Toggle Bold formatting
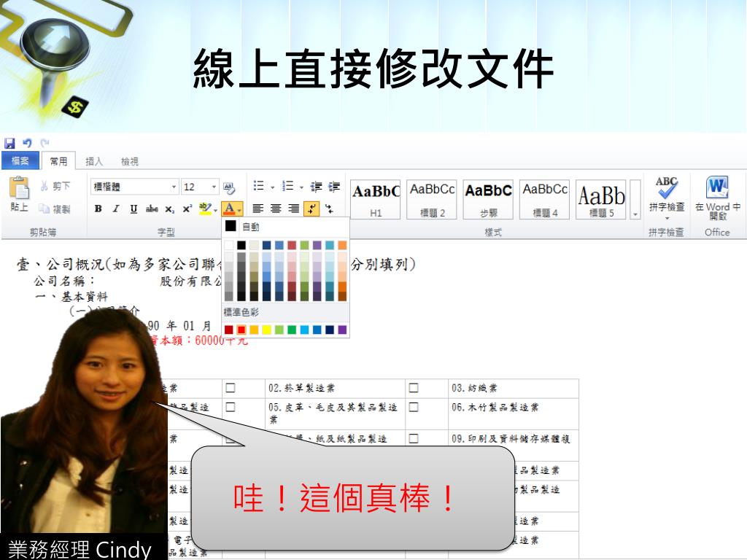 (98, 209)
